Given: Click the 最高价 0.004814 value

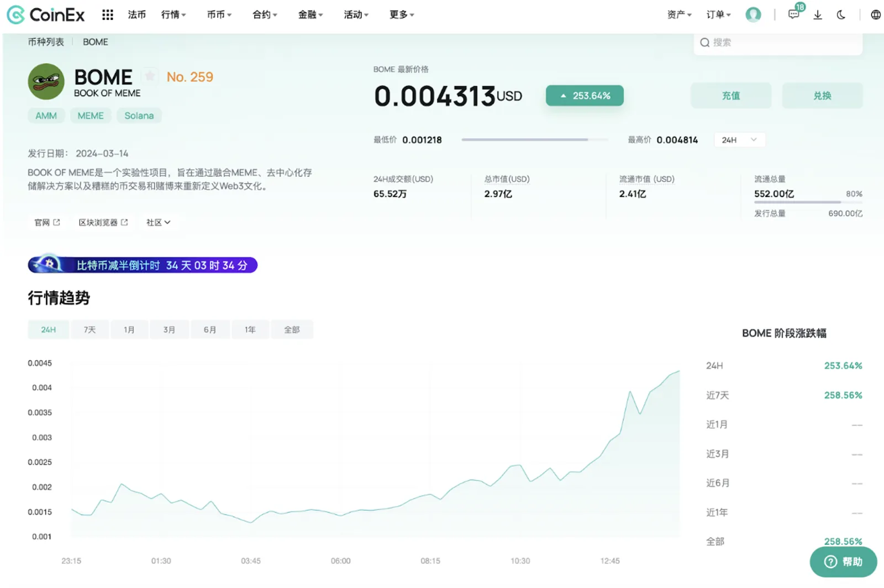Looking at the screenshot, I should pyautogui.click(x=677, y=140).
